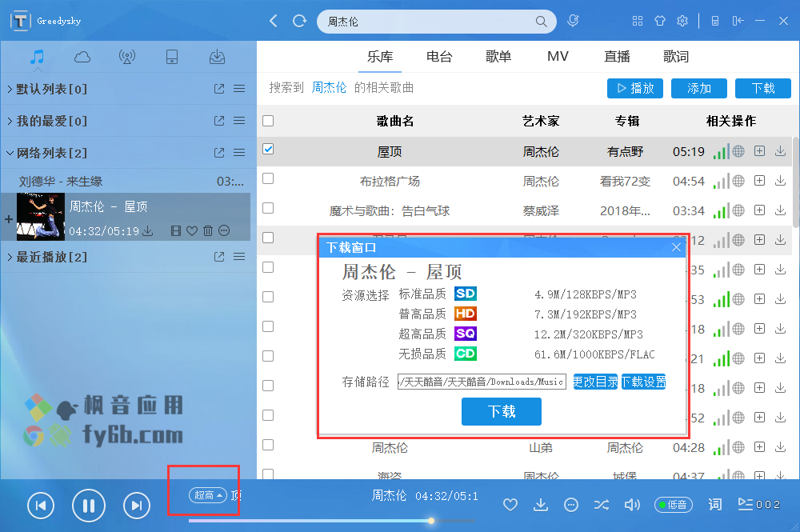Click the heart icon in the bottom player bar
Image resolution: width=800 pixels, height=532 pixels.
click(x=510, y=505)
